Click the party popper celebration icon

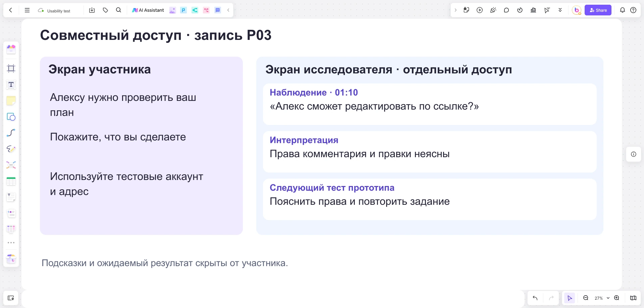[x=493, y=10]
